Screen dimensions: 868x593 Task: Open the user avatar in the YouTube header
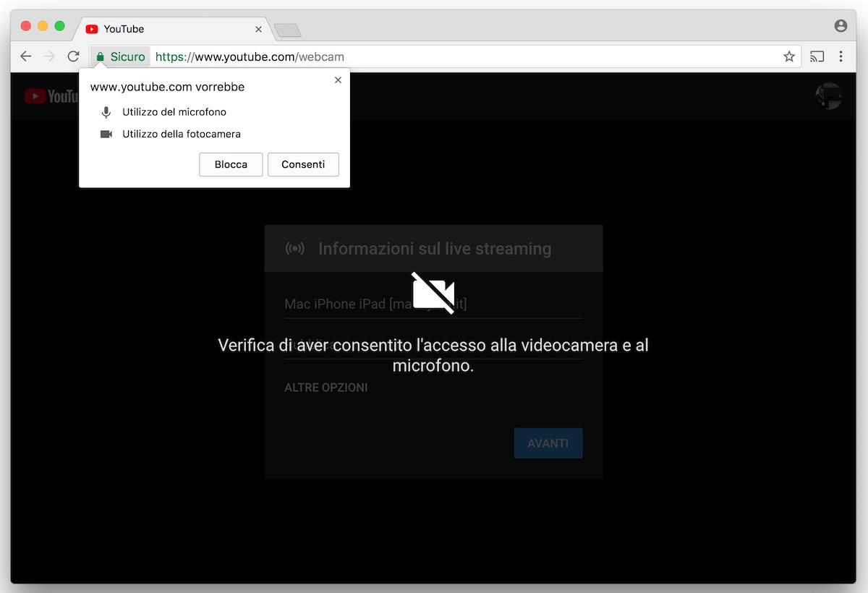(x=828, y=96)
